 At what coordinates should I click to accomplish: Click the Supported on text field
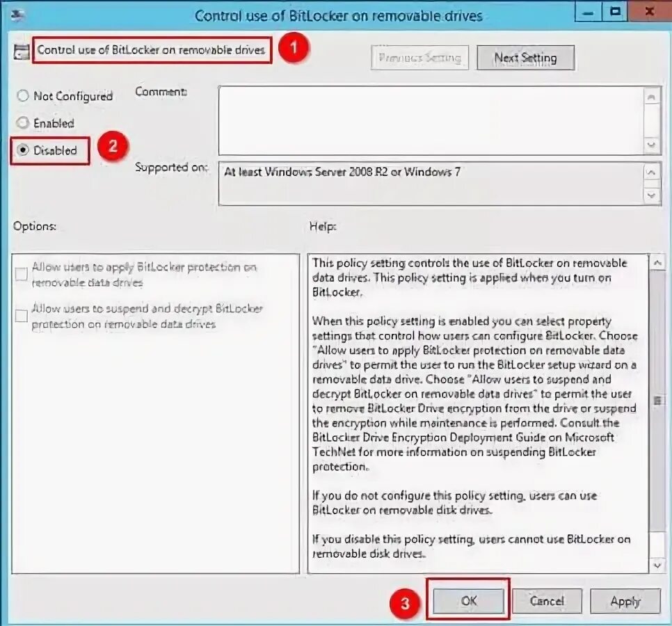pyautogui.click(x=431, y=184)
